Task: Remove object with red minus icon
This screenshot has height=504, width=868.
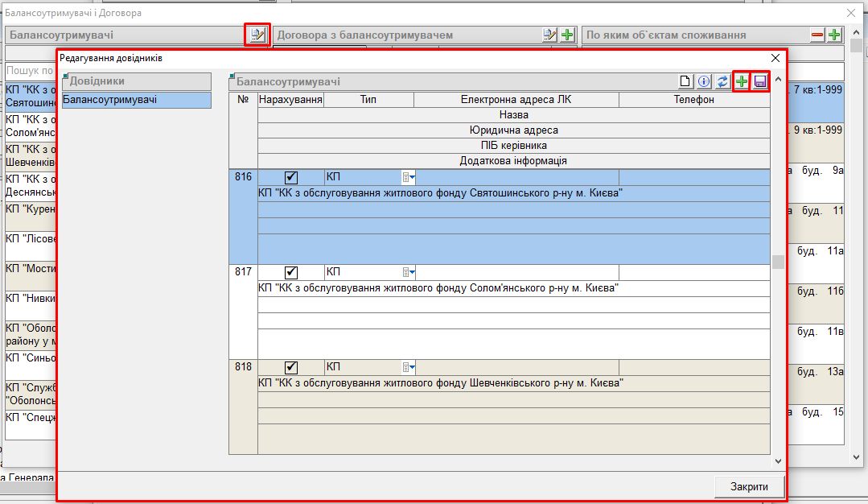Action: 817,35
